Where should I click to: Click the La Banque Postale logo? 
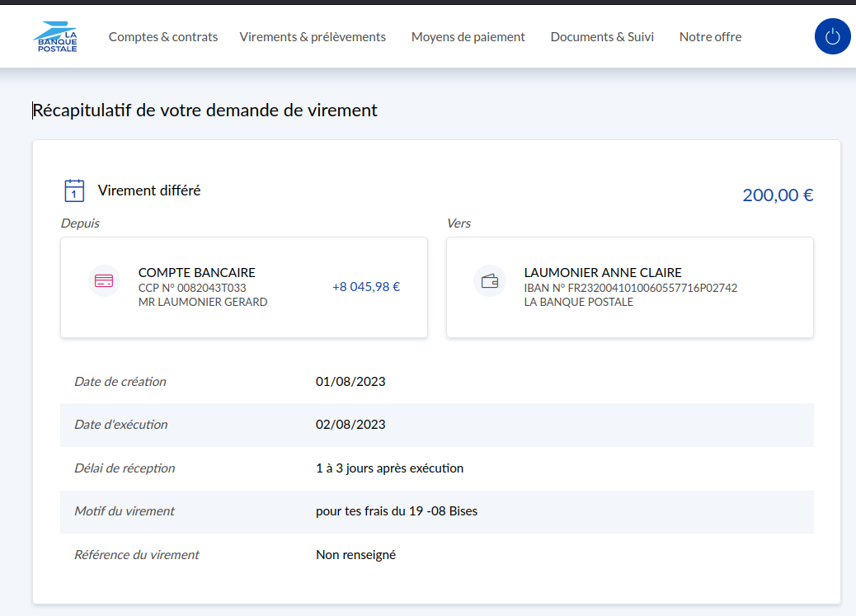tap(55, 37)
